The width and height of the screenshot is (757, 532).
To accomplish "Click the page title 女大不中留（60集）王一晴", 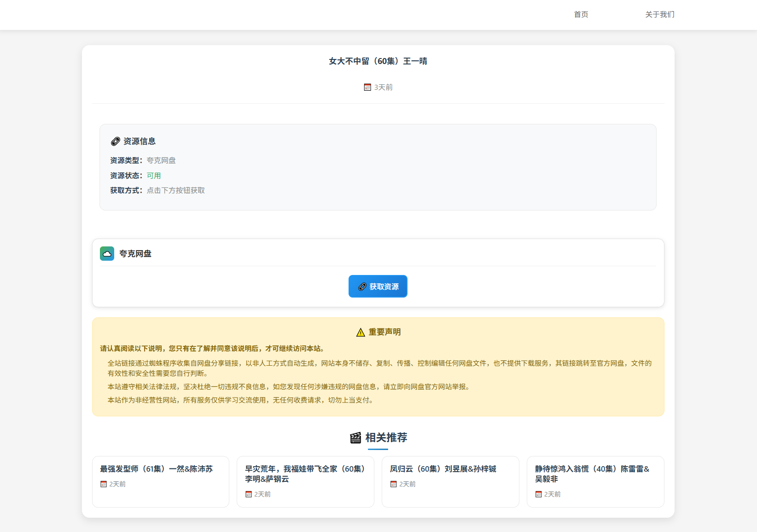I will (378, 61).
